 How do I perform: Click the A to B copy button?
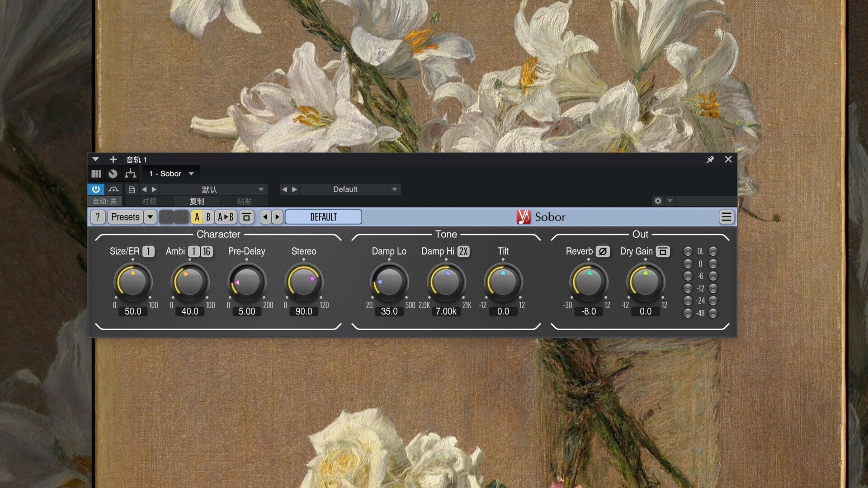click(x=226, y=217)
